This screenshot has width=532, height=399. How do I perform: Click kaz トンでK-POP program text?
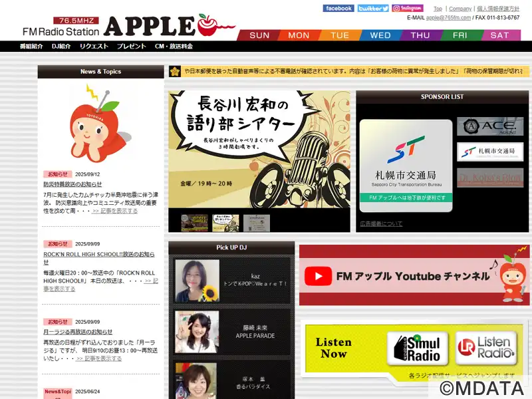255,280
